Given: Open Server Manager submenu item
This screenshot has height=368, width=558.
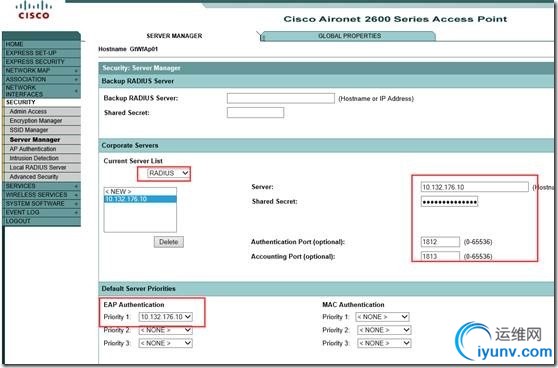Looking at the screenshot, I should 43,140.
